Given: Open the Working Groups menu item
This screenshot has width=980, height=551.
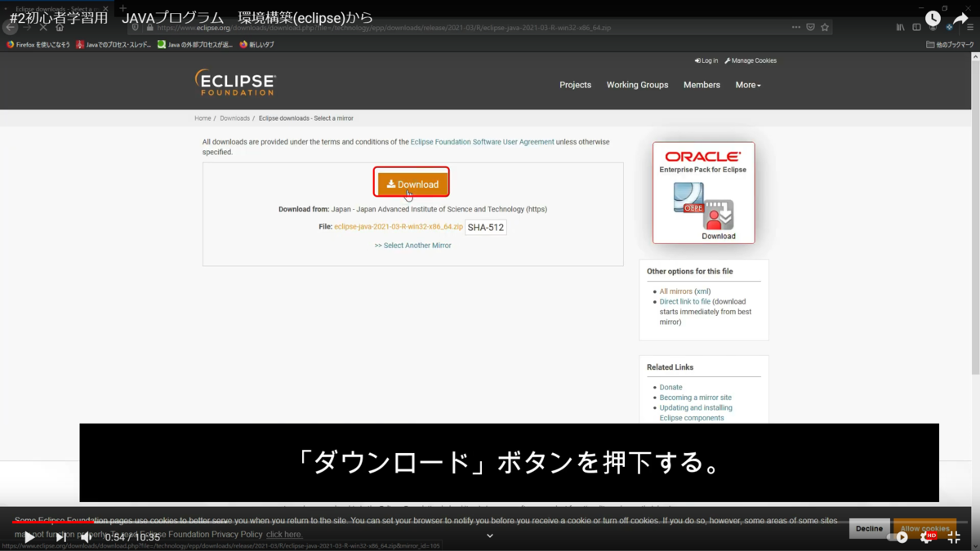Looking at the screenshot, I should tap(637, 85).
